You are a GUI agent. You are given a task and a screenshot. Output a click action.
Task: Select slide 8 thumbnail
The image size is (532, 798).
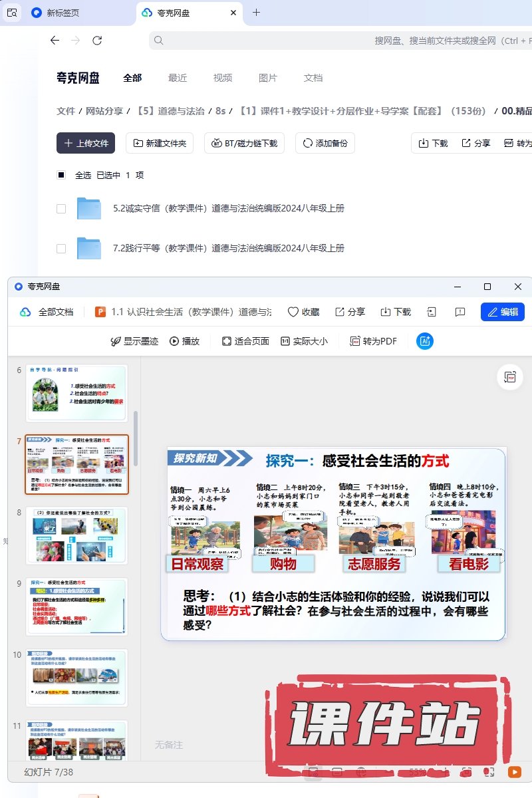[76, 535]
